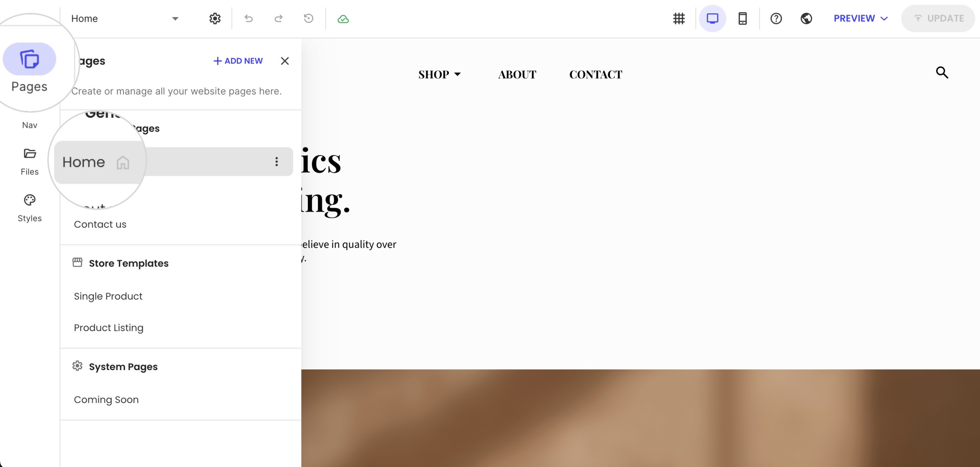The height and width of the screenshot is (467, 980).
Task: Click CONTACT in the site navigation
Action: point(596,74)
